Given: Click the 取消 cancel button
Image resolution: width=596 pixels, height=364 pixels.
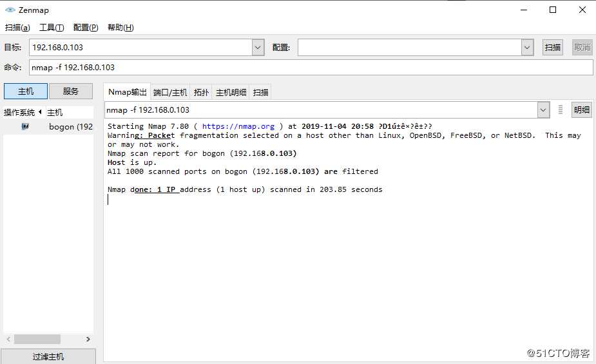Looking at the screenshot, I should [x=582, y=48].
